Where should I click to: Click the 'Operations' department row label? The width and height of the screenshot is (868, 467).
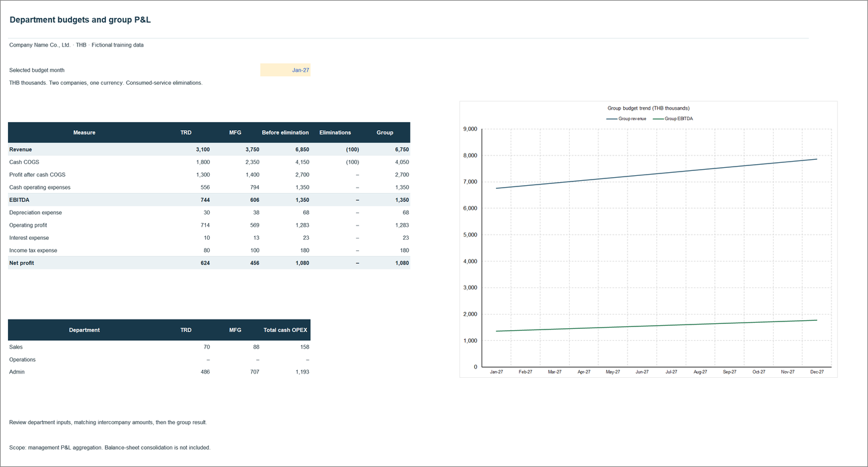point(22,359)
